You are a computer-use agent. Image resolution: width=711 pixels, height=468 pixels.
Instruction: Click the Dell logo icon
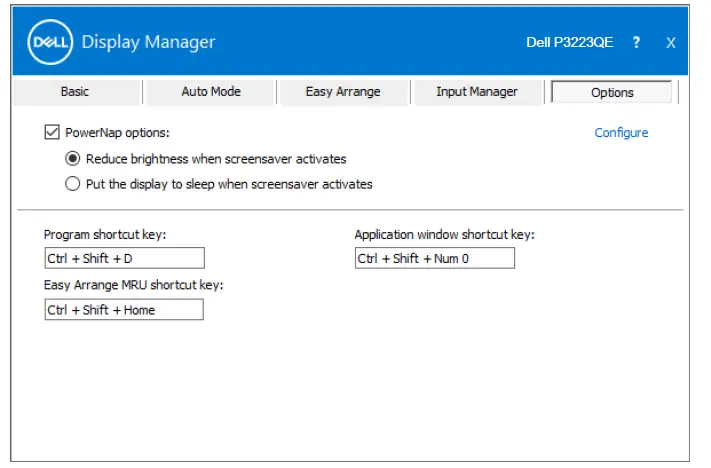50,42
